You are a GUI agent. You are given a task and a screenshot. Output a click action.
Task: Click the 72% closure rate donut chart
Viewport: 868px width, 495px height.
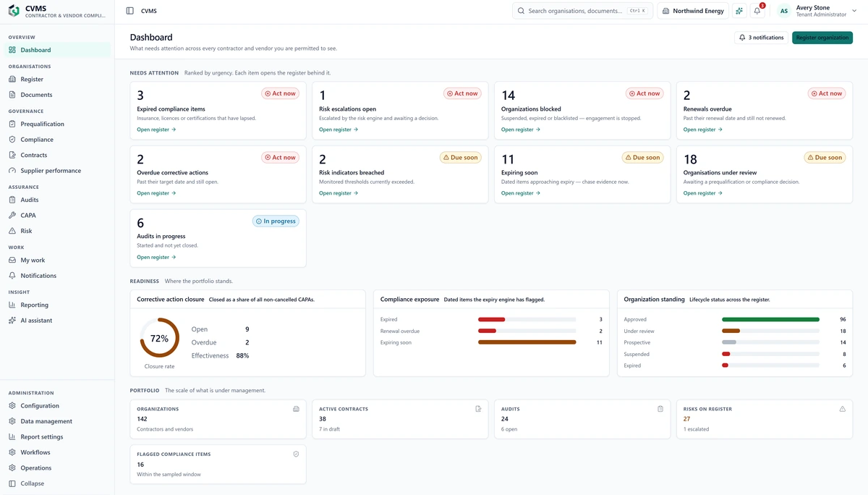click(159, 338)
